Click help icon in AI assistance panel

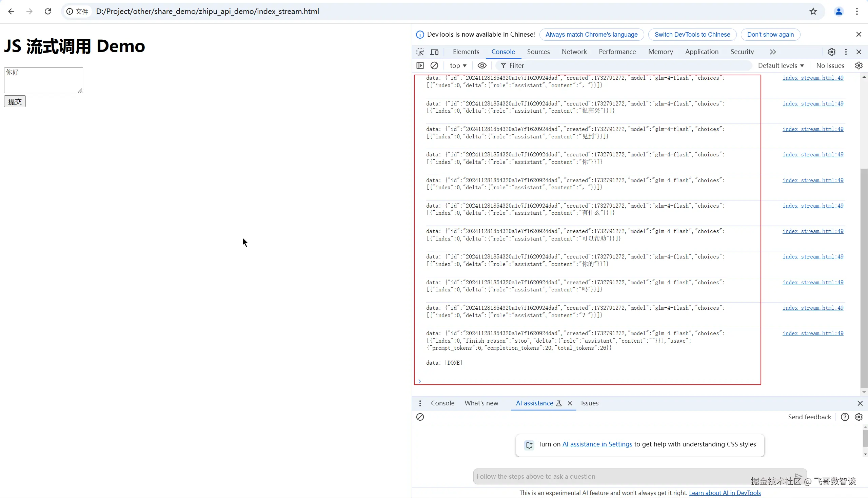(x=844, y=417)
